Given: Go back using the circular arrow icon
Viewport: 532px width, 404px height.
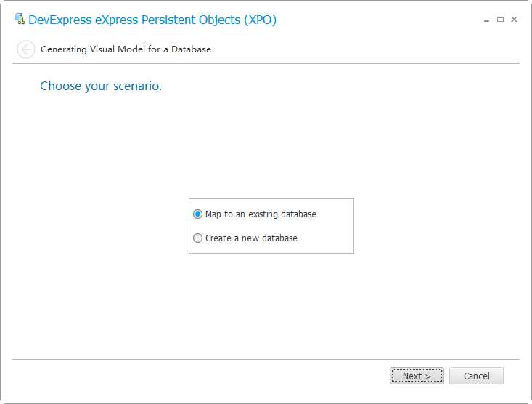Looking at the screenshot, I should 26,49.
